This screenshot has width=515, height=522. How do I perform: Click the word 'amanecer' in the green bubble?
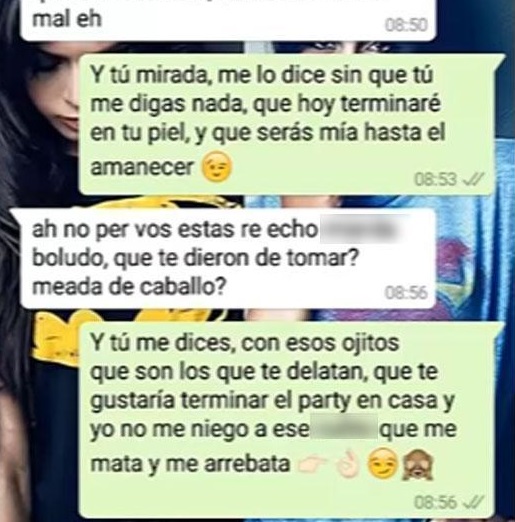click(142, 167)
